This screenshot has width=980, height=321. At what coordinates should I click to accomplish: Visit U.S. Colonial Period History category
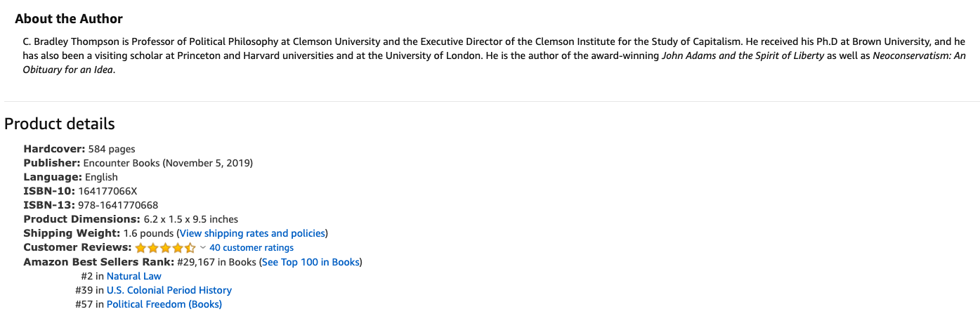(x=169, y=290)
